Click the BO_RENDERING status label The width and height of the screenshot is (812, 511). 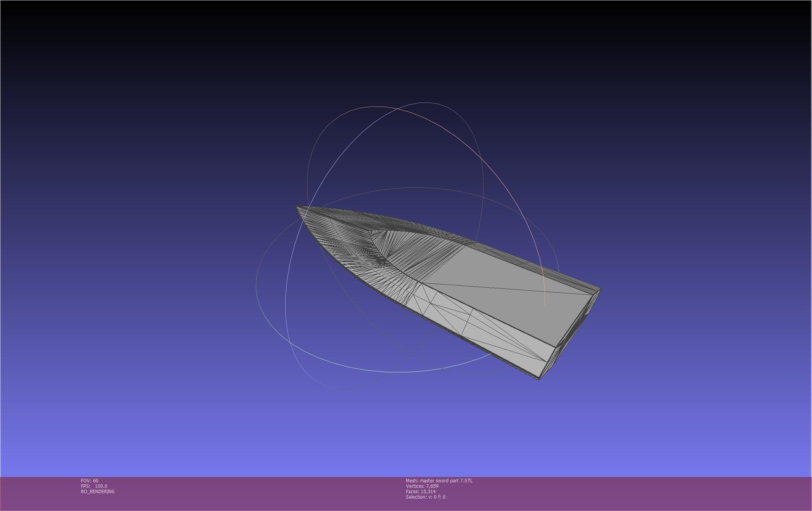pyautogui.click(x=98, y=492)
